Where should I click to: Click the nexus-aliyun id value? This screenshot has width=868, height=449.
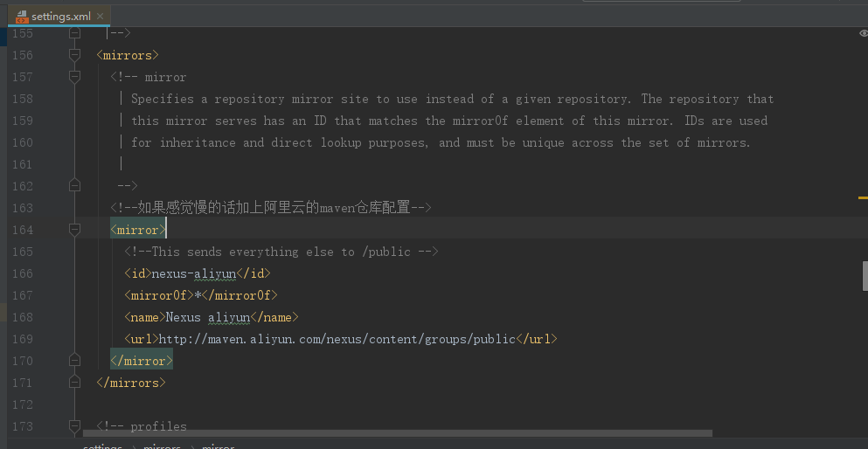194,273
